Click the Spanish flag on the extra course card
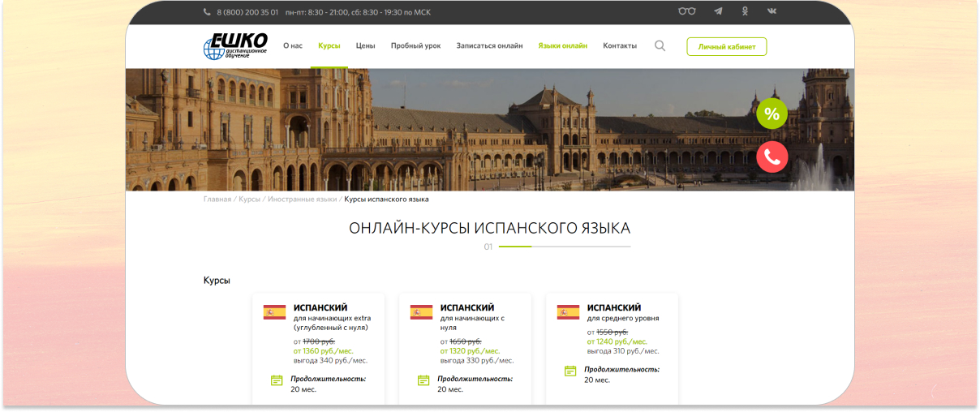The image size is (980, 412). (x=274, y=312)
